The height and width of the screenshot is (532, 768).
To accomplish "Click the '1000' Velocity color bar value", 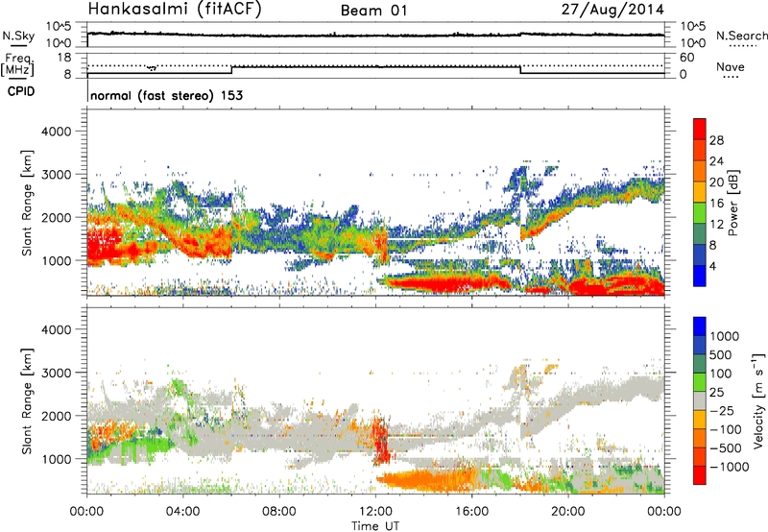I will [724, 336].
